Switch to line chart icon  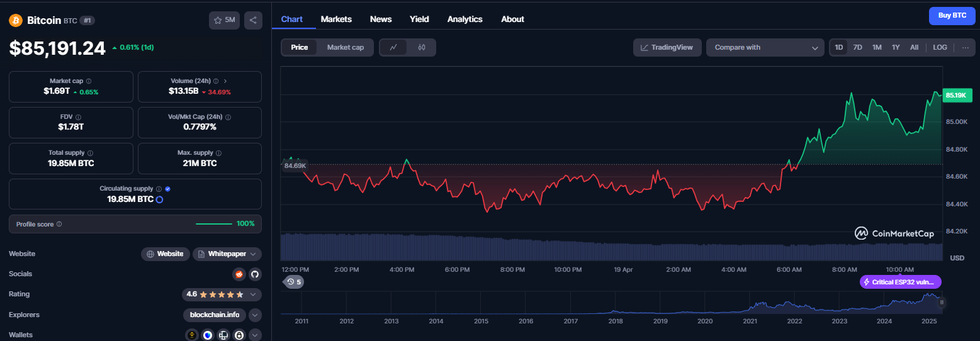(393, 47)
